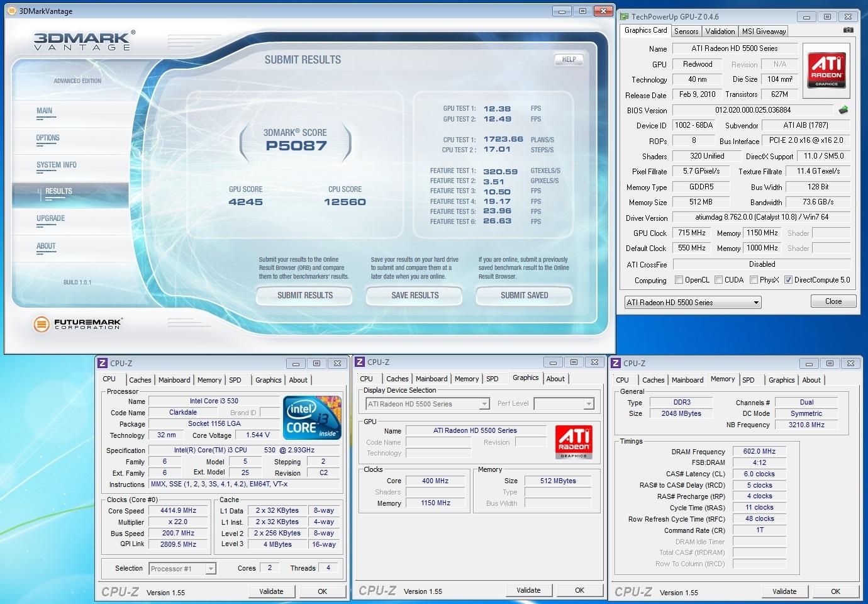
Task: Click the ATI Radeon logo in GPU-Z
Action: (x=826, y=70)
